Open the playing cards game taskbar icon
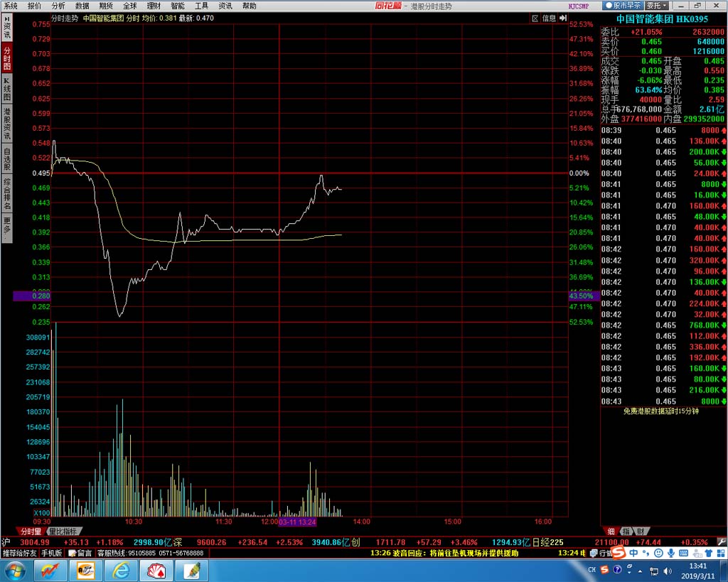Image resolution: width=728 pixels, height=582 pixels. tap(156, 571)
